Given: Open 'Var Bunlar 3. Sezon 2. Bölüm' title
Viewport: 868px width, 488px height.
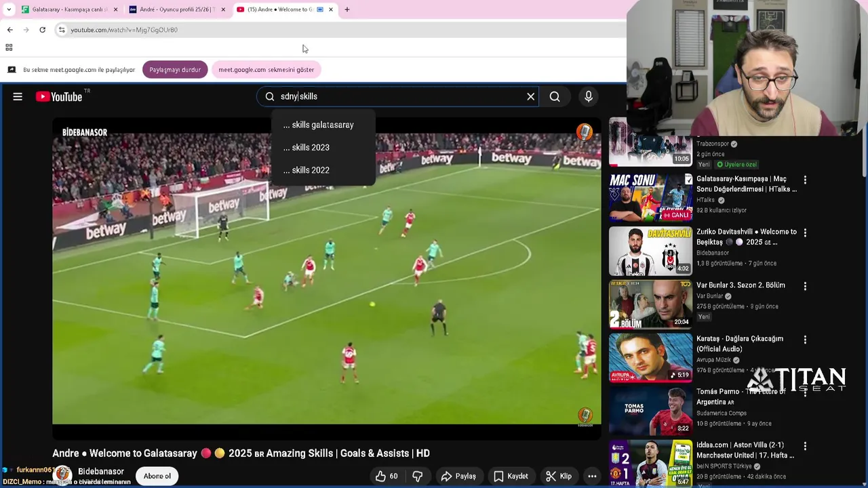Looking at the screenshot, I should [741, 285].
